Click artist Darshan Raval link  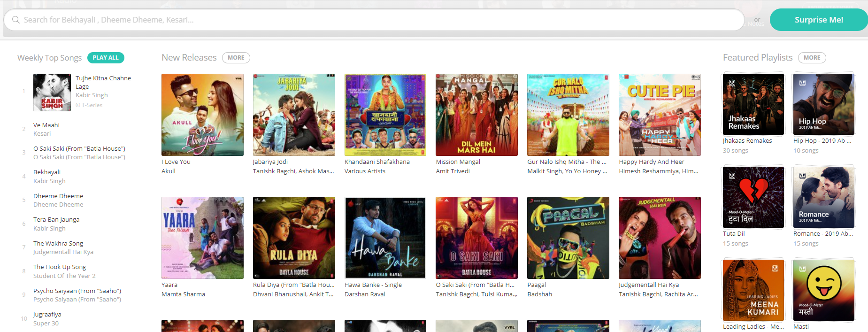365,294
